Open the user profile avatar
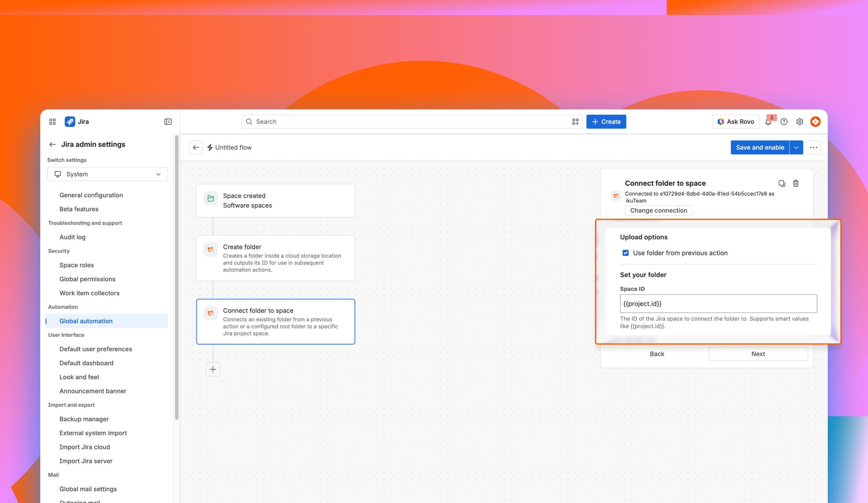Screen dimensions: 868x503 (x=815, y=122)
